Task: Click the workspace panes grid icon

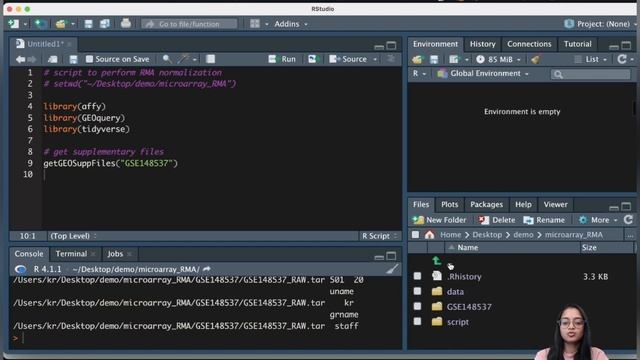Action: (x=255, y=24)
